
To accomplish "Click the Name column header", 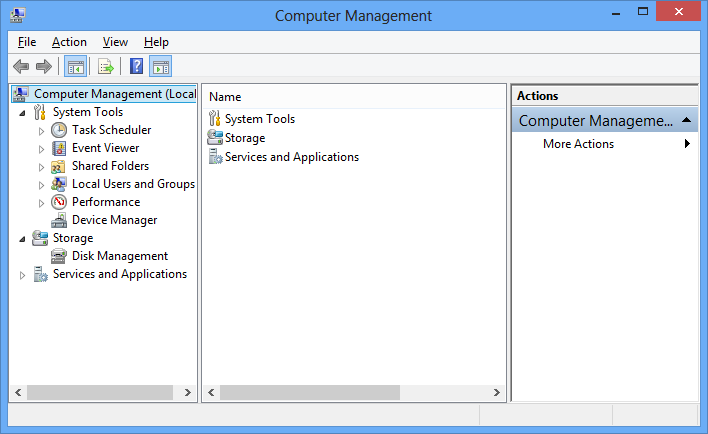I will pos(225,97).
